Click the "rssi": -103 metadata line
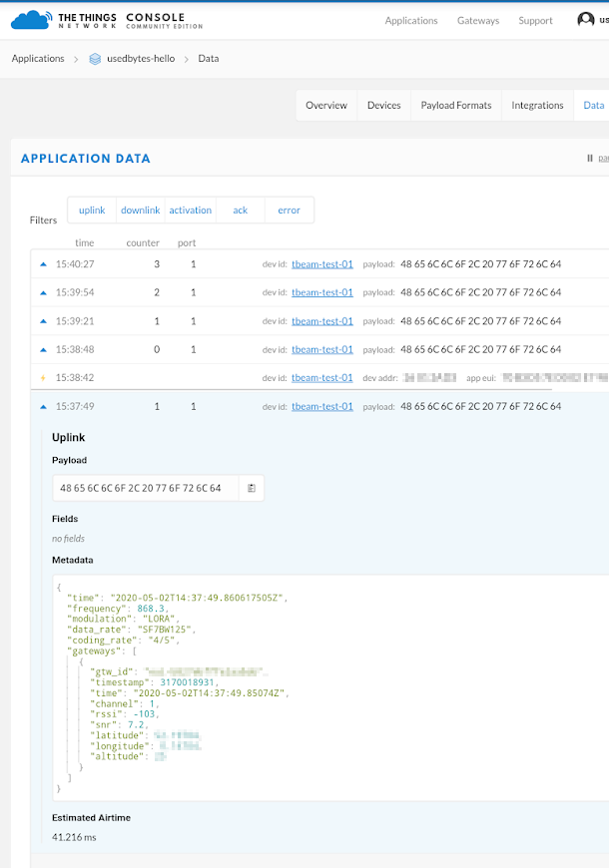 [125, 714]
